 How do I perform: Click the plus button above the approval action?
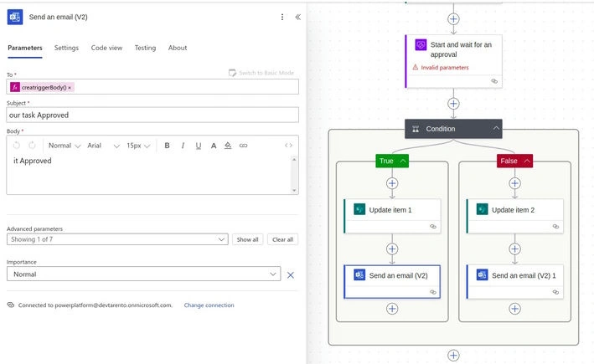(453, 18)
